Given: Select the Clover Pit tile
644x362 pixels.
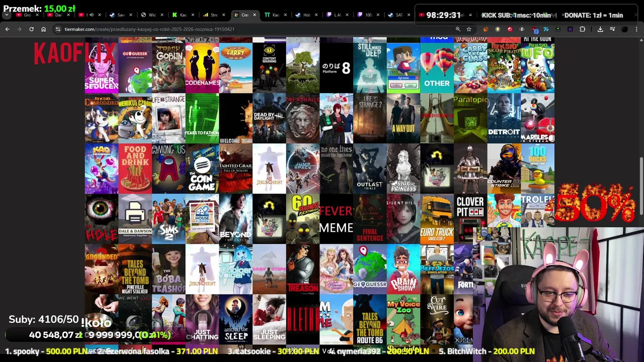Looking at the screenshot, I should (x=470, y=219).
